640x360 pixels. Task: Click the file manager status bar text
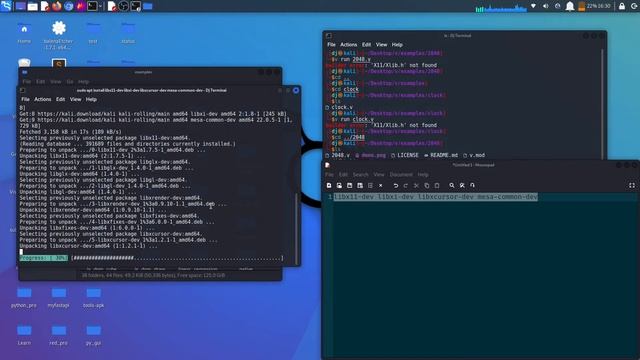point(153,275)
